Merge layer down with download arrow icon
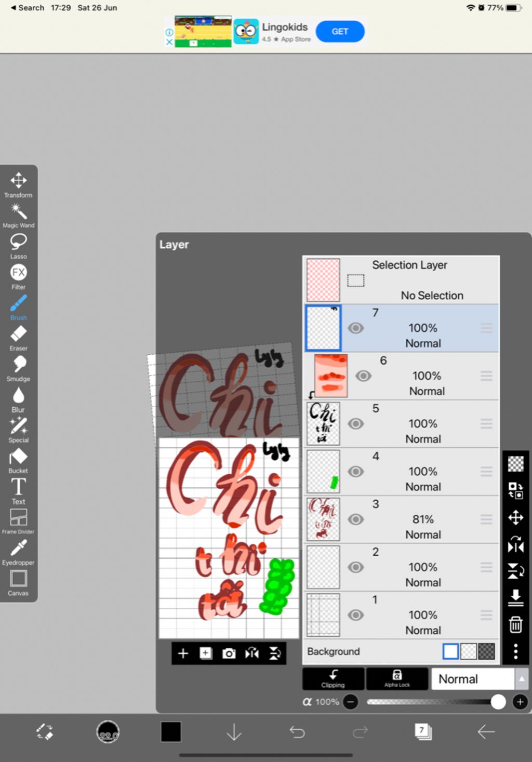The height and width of the screenshot is (762, 532). (515, 597)
